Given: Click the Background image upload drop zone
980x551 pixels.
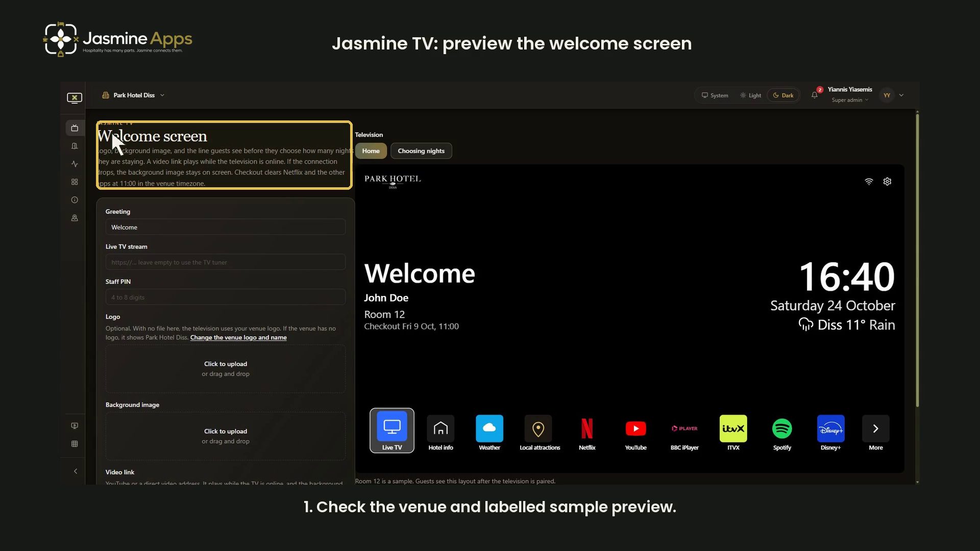Looking at the screenshot, I should [x=226, y=436].
